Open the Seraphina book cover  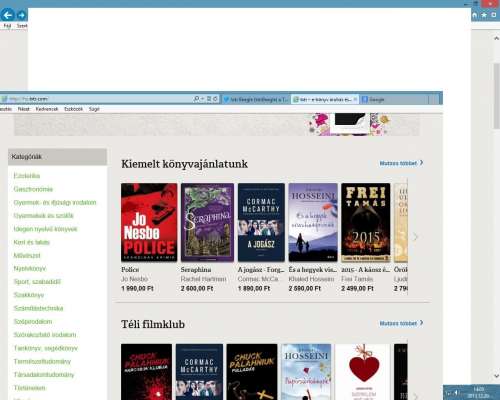coord(207,222)
